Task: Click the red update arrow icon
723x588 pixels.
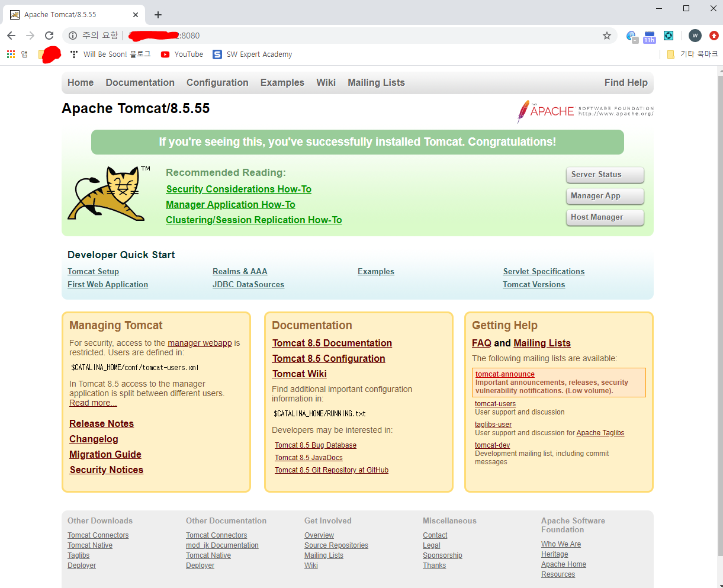Action: point(714,36)
